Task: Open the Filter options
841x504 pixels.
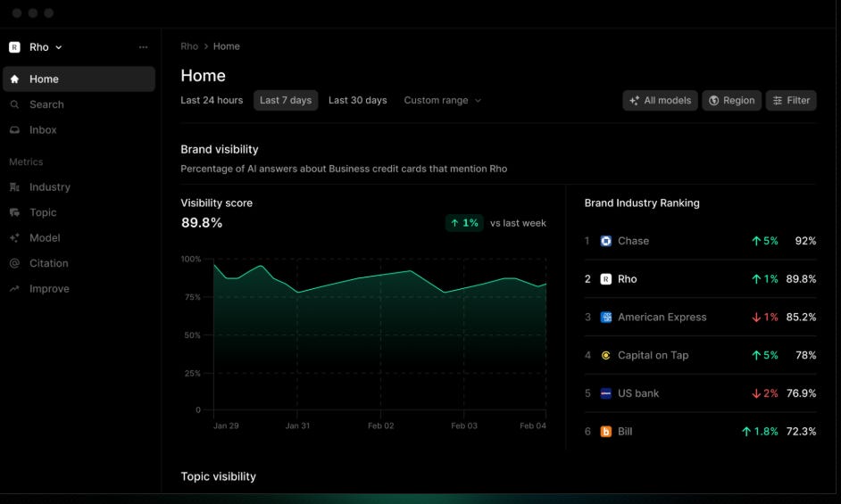Action: [791, 100]
